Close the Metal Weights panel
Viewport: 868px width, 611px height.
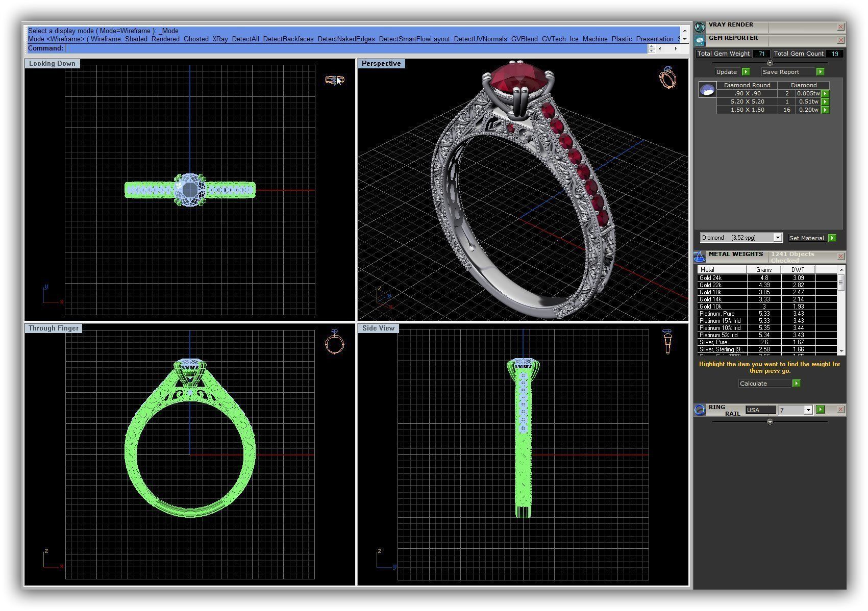point(840,256)
